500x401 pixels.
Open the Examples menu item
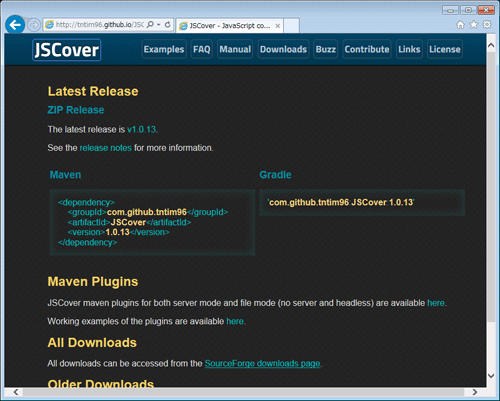pos(164,49)
